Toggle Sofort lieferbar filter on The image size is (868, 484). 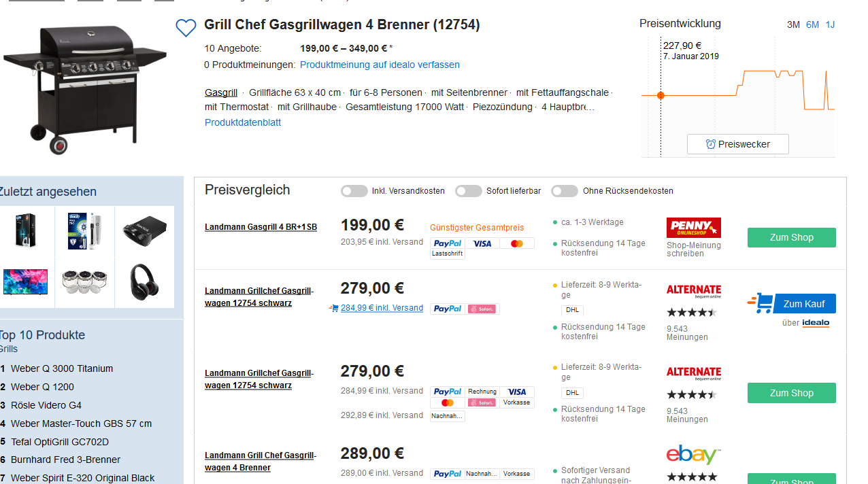(x=469, y=191)
